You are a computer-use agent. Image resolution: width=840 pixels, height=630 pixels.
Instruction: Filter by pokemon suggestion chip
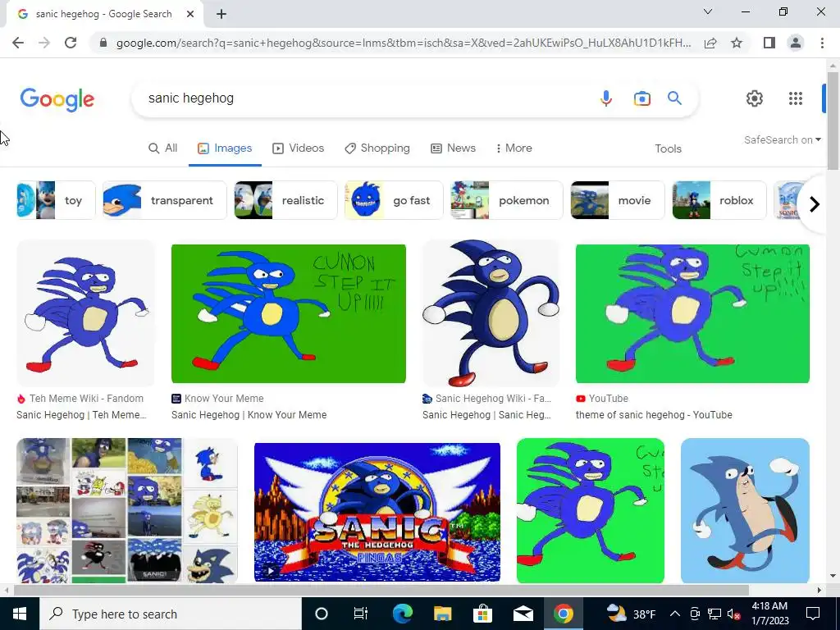click(507, 200)
